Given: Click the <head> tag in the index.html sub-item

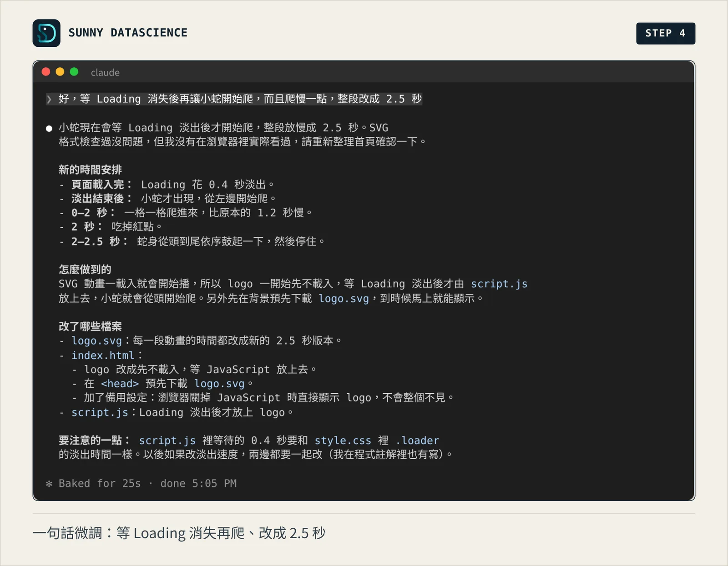Looking at the screenshot, I should [120, 384].
